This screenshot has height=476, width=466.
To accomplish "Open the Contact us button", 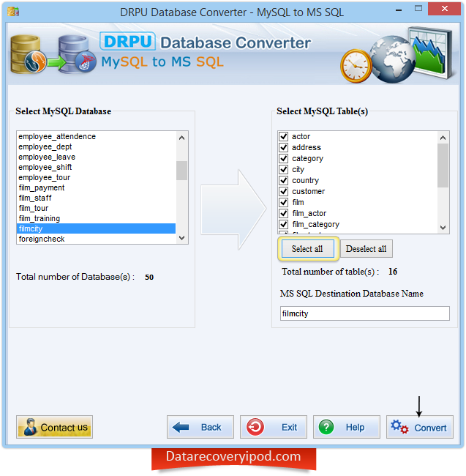I will pos(55,427).
